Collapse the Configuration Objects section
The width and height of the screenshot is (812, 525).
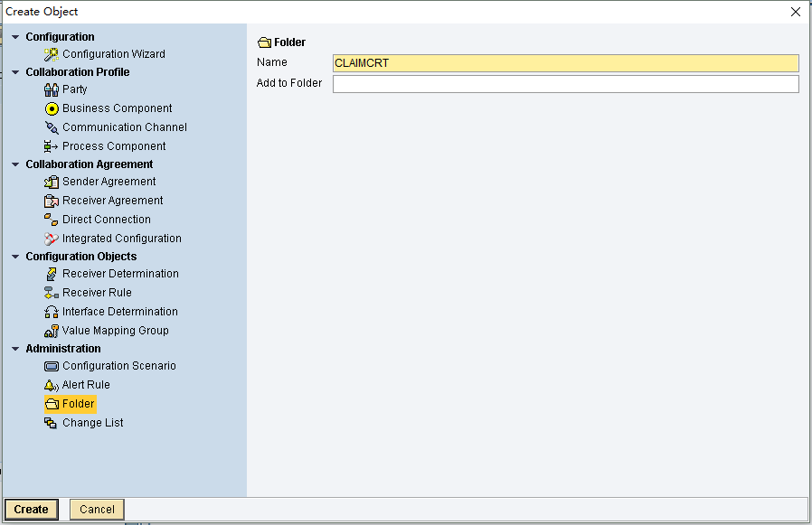15,257
